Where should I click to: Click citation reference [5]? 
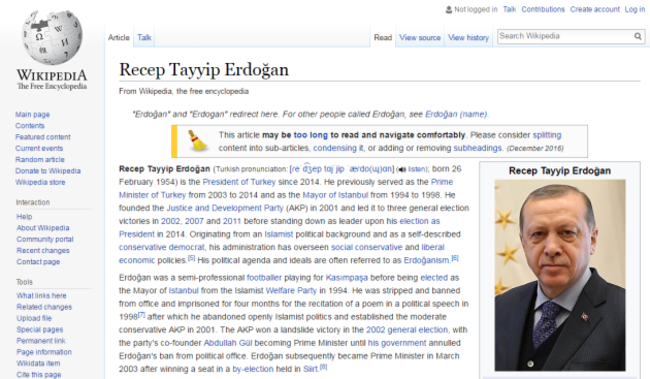click(x=191, y=258)
